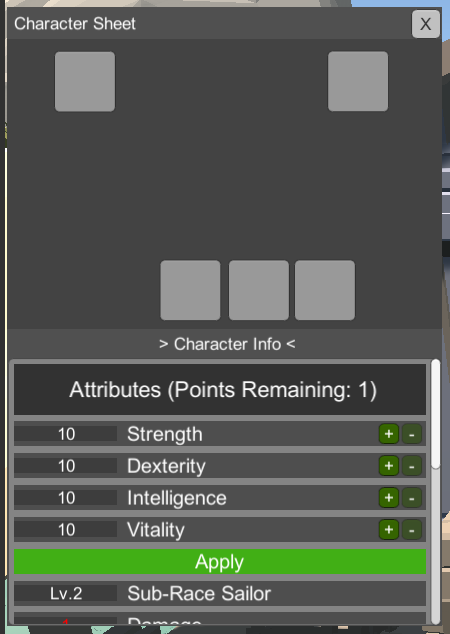The height and width of the screenshot is (634, 450).
Task: Click the Sub-Race Sailor row
Action: point(220,593)
